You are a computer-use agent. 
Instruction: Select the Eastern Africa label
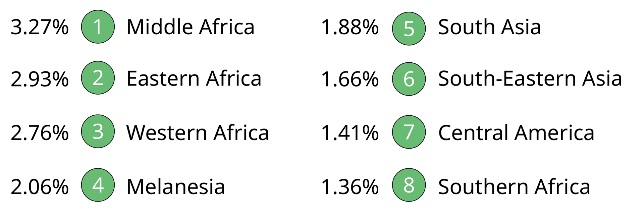[194, 78]
